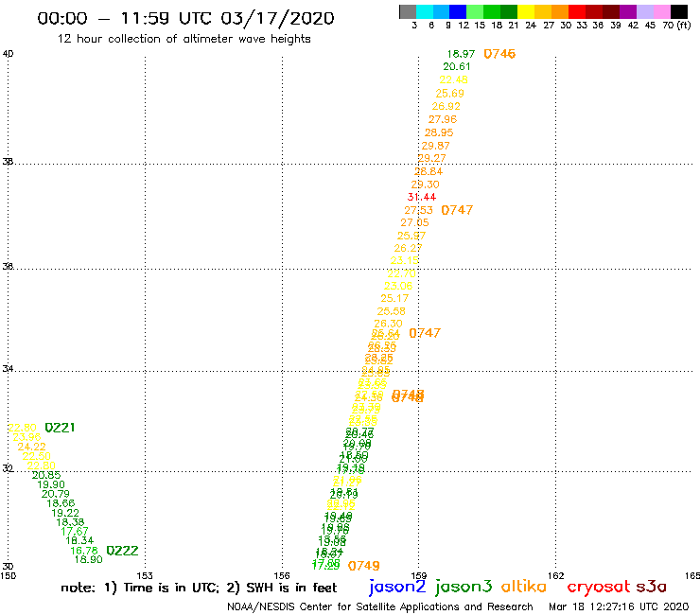Select the yellow swatch in the color scale
Image resolution: width=700 pixels, height=615 pixels.
(x=525, y=11)
